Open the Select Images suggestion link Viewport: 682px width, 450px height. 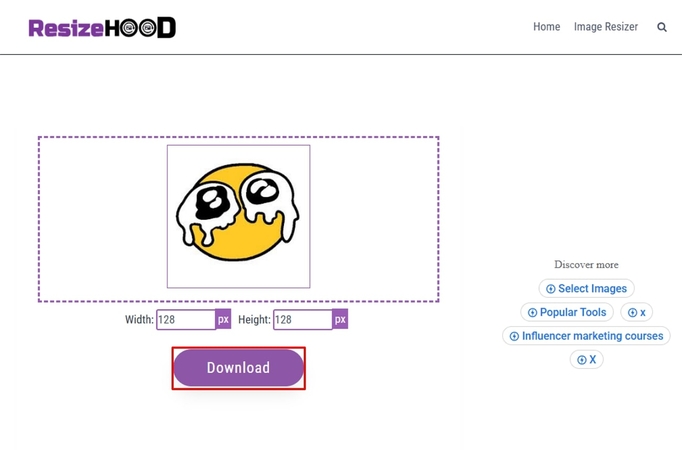pyautogui.click(x=586, y=288)
